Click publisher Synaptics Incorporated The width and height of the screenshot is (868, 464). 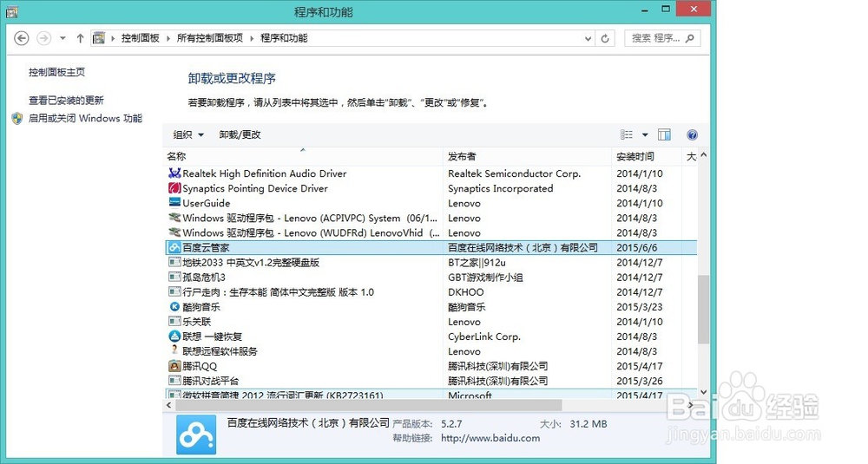[501, 188]
